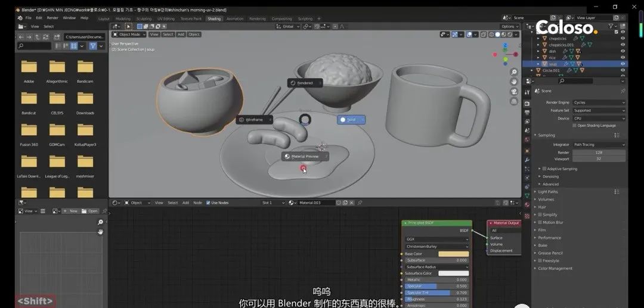This screenshot has width=644, height=308.
Task: Click New image button in image editor
Action: tap(70, 211)
